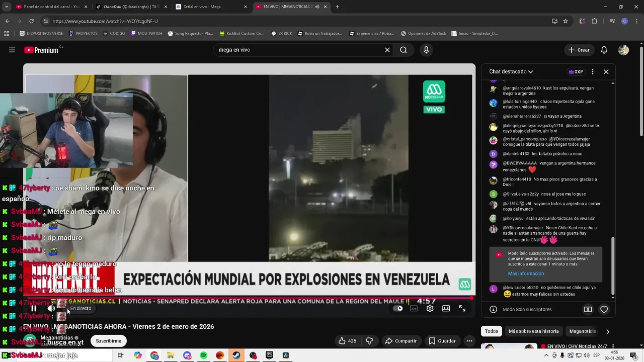Select the Todos filter chip

(x=492, y=331)
